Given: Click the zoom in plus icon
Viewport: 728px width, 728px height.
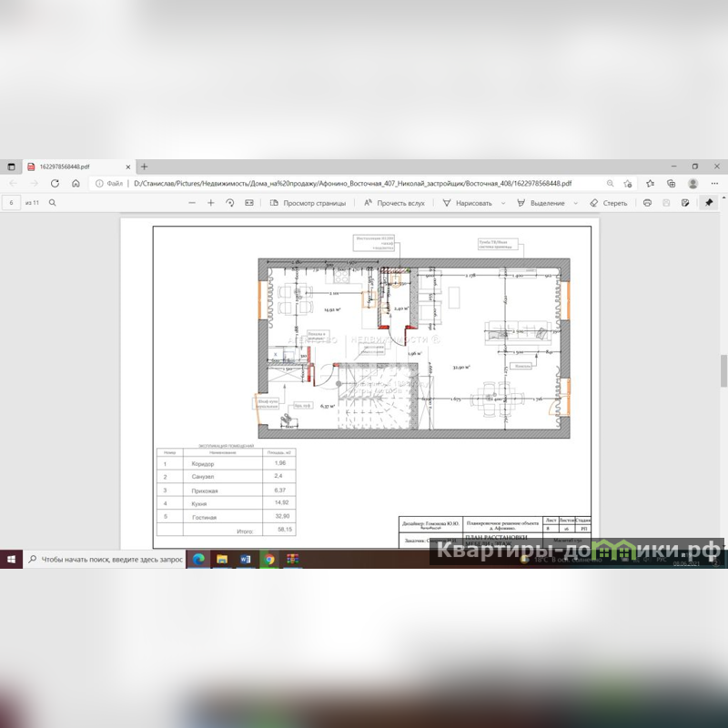Looking at the screenshot, I should point(211,203).
